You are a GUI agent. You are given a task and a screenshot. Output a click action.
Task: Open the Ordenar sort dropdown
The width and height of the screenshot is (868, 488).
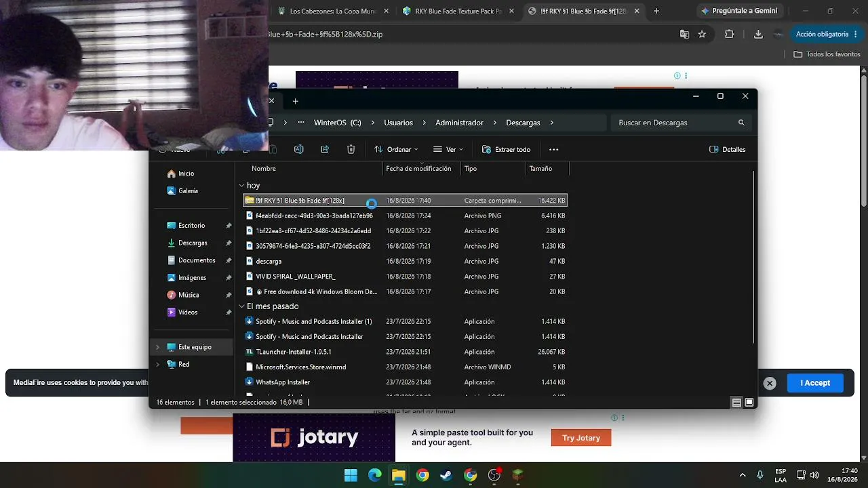click(x=396, y=149)
